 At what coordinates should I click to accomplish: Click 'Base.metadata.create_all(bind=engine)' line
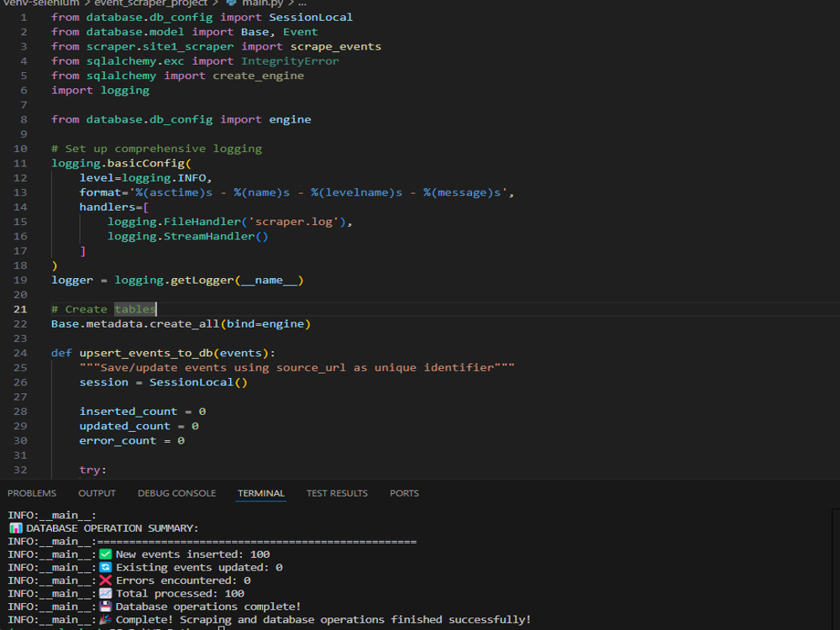click(181, 323)
